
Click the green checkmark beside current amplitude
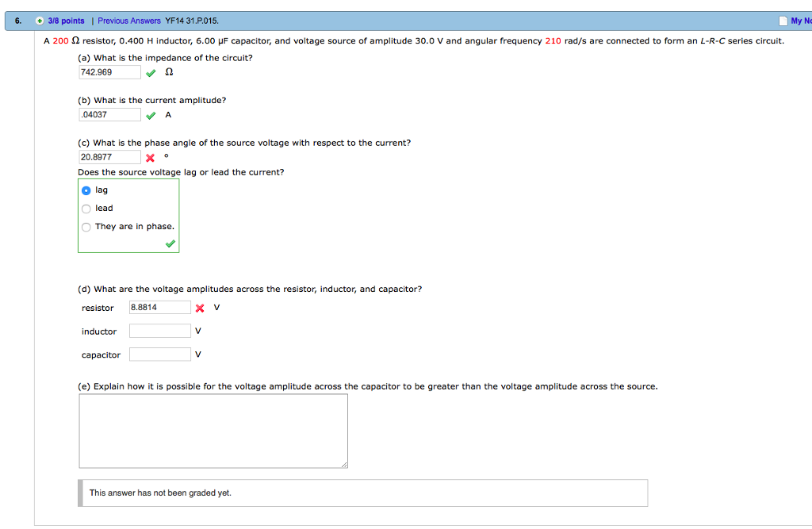click(x=151, y=116)
